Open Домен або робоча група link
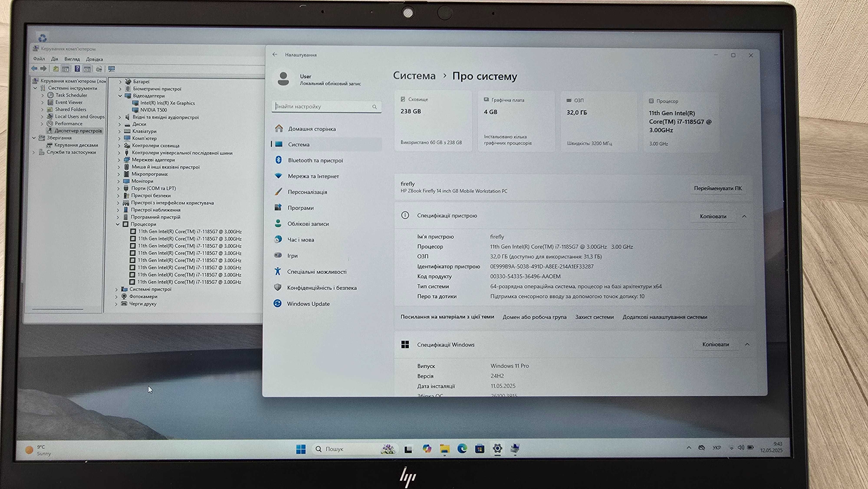This screenshot has height=489, width=868. (534, 317)
